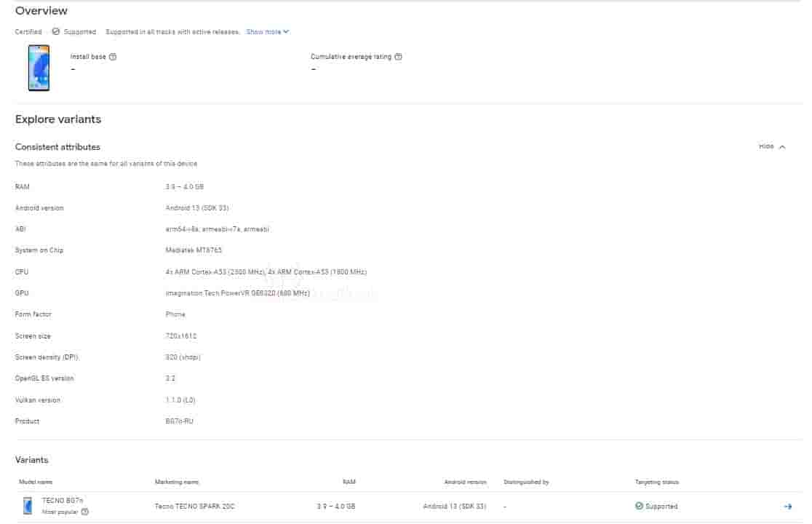Collapse Consistent attributes with the Hide chevron

click(781, 146)
